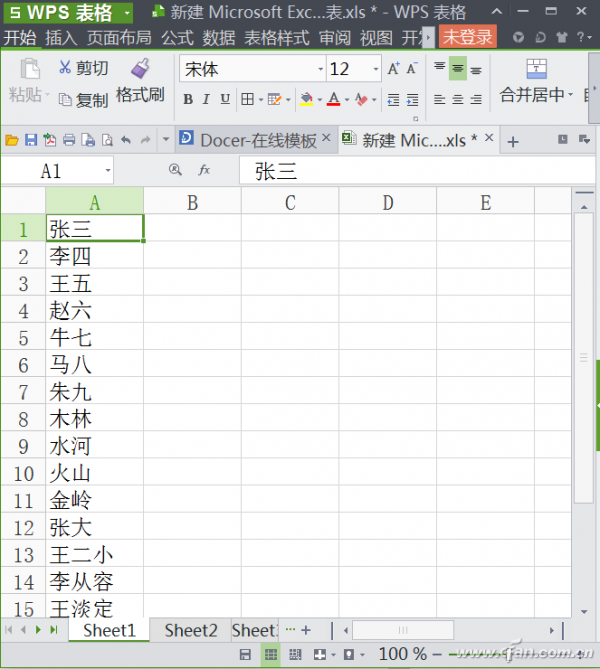
Task: Click the print icon
Action: 69,140
